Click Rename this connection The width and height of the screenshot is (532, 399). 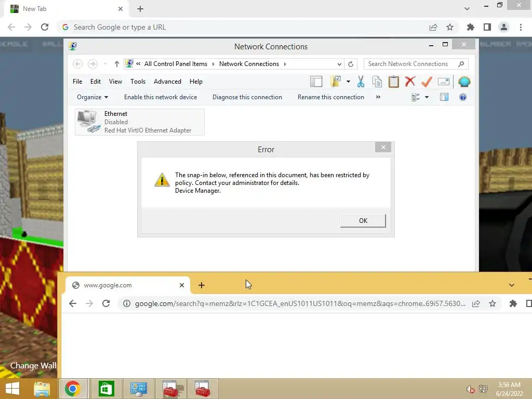[331, 97]
